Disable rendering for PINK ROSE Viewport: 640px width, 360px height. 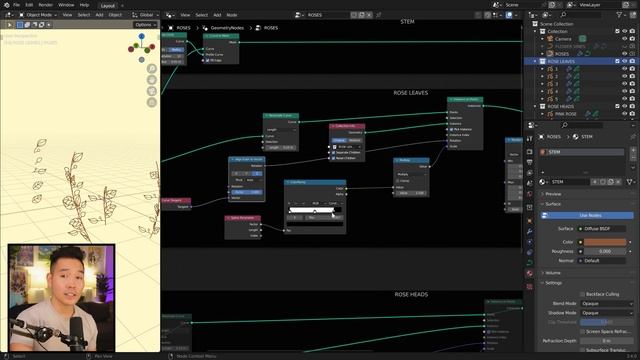pos(632,114)
